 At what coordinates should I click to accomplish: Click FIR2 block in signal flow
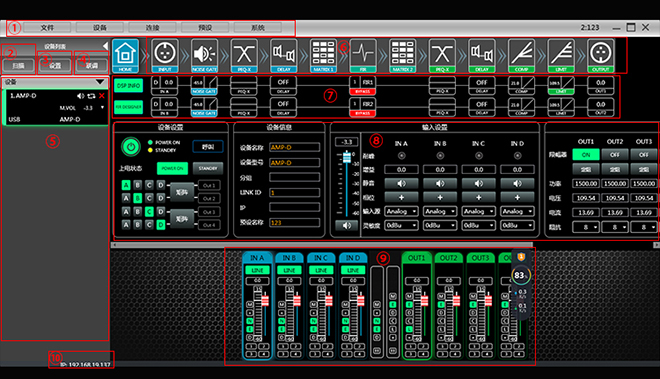pos(363,107)
